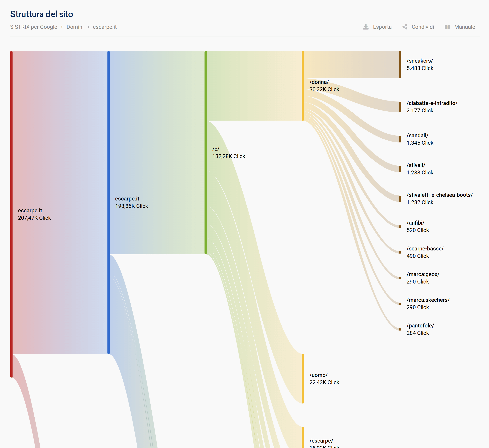Click the '284 Click' value

click(418, 333)
